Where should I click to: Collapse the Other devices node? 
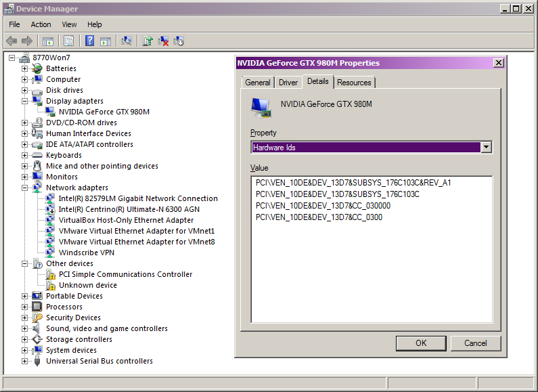(x=25, y=263)
